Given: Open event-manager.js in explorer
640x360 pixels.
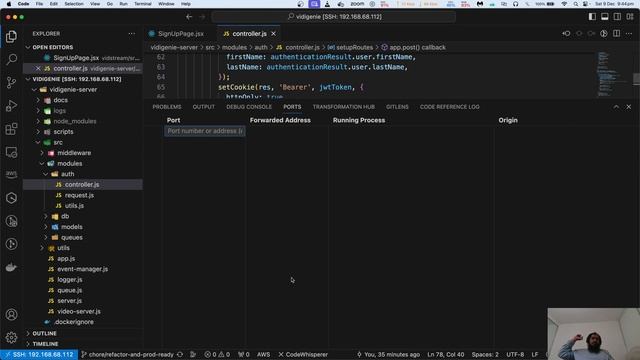Looking at the screenshot, I should point(82,269).
